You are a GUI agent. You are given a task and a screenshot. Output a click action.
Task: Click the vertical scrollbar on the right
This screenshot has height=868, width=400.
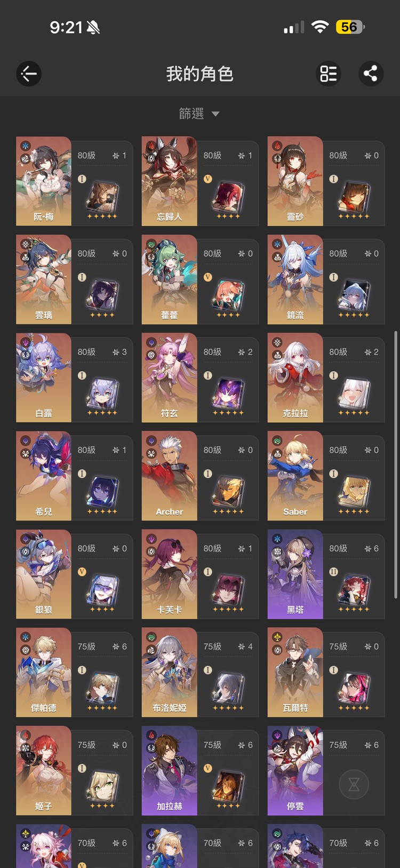click(396, 464)
